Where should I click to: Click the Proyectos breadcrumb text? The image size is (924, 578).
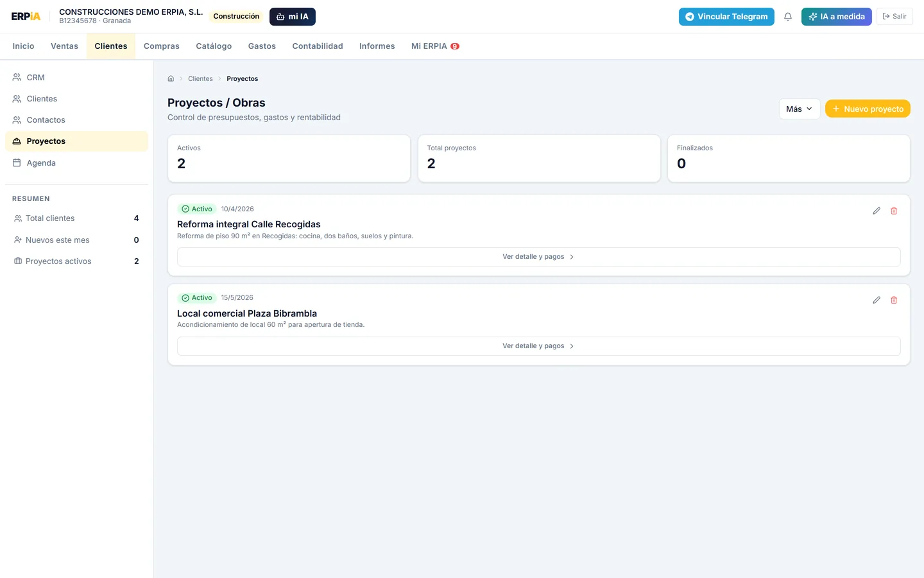(243, 79)
